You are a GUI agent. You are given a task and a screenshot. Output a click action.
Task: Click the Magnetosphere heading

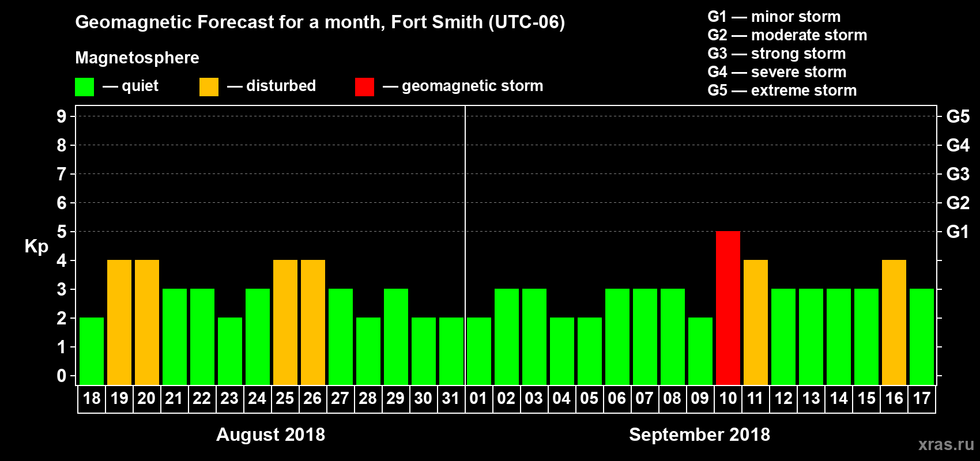(137, 58)
